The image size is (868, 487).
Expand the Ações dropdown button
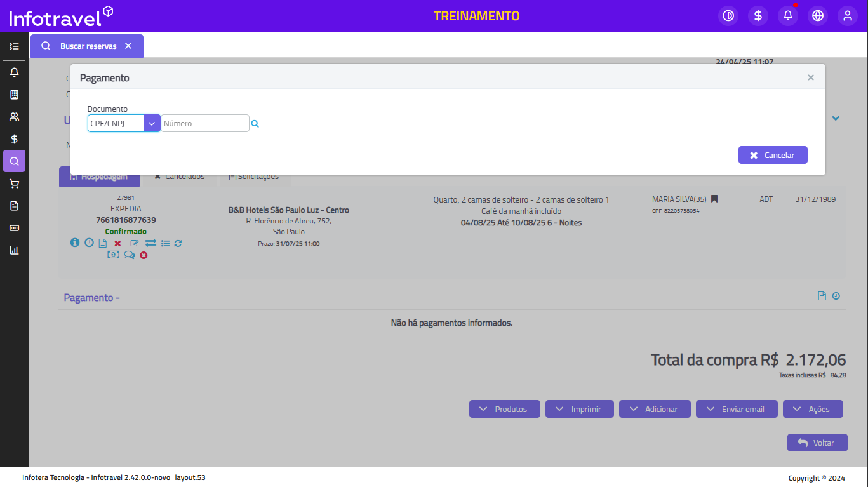point(812,409)
